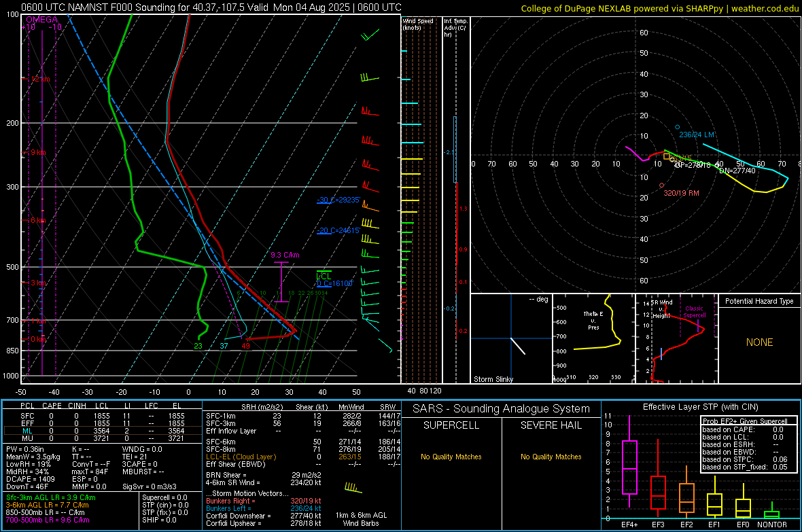This screenshot has width=802, height=532.
Task: Click the surface dewpoint value 23
Action: pos(198,346)
